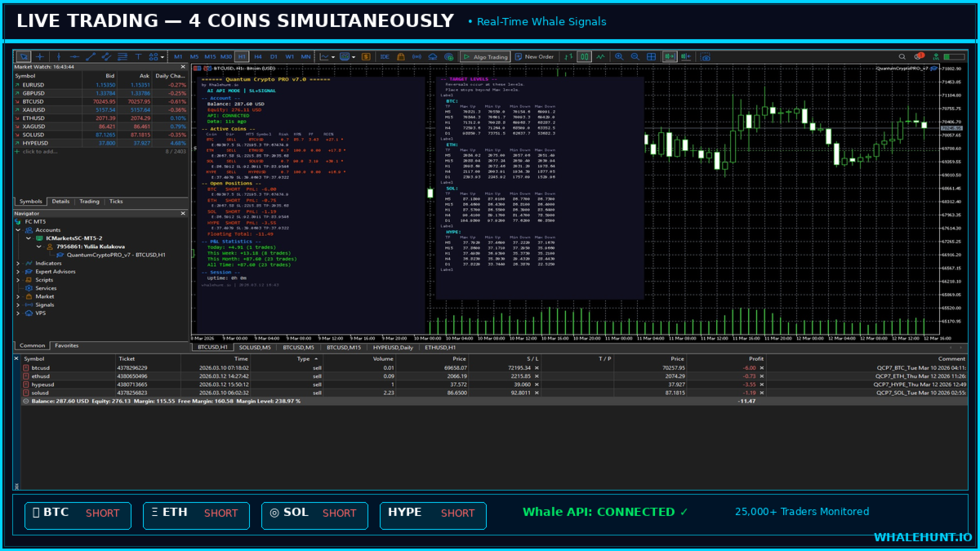Screen dimensions: 980x551
Task: Zoom out of the chart
Action: (635, 56)
